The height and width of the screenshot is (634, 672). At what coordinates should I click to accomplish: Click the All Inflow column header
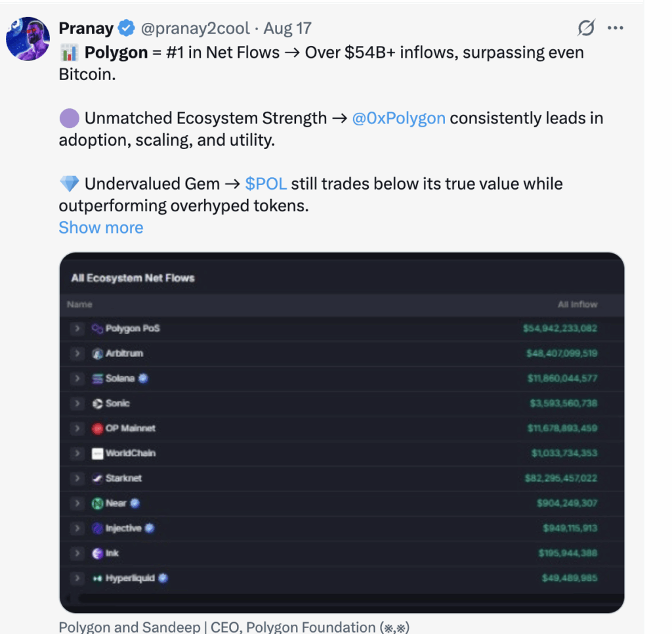click(x=577, y=305)
